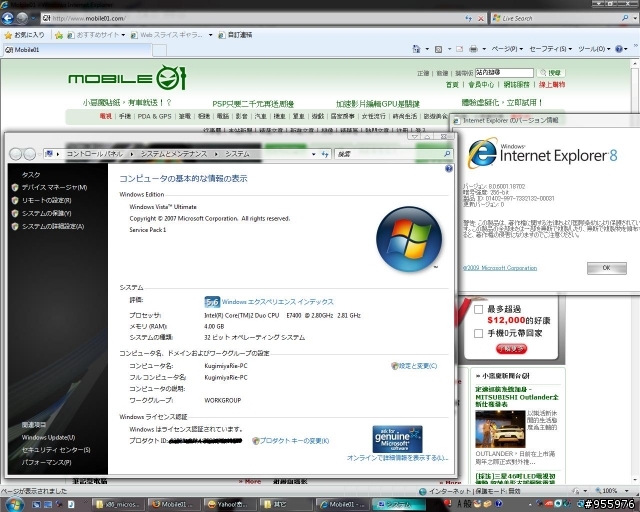Viewport: 640px width, 512px height.
Task: Open the help icon in system window
Action: [x=448, y=169]
